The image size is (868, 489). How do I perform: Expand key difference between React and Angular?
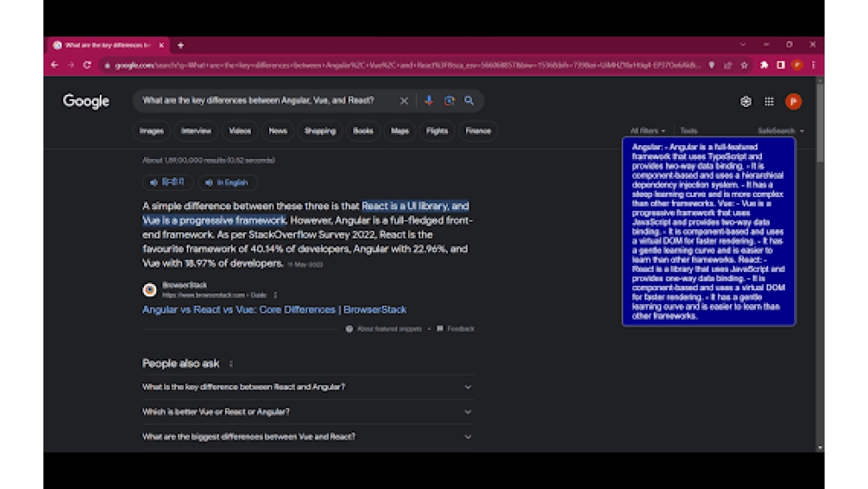(x=308, y=387)
